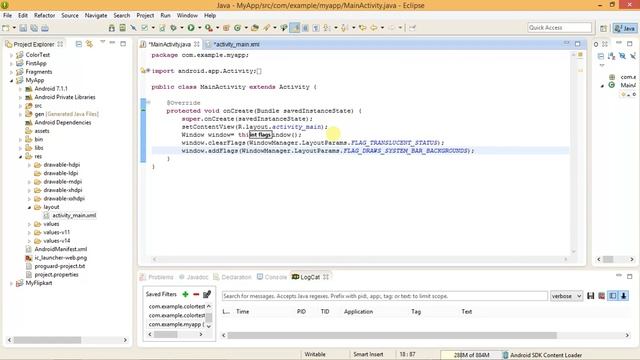Expand the ColorTest project

click(11, 55)
